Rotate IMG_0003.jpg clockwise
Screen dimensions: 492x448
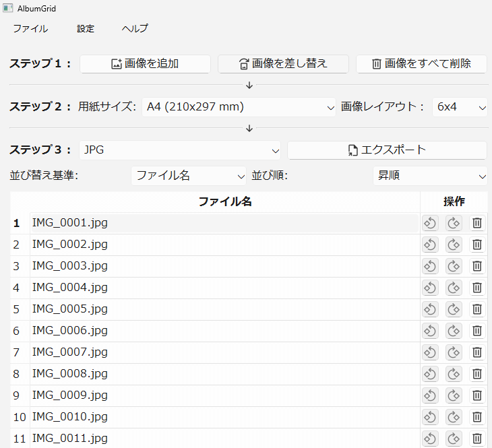454,266
